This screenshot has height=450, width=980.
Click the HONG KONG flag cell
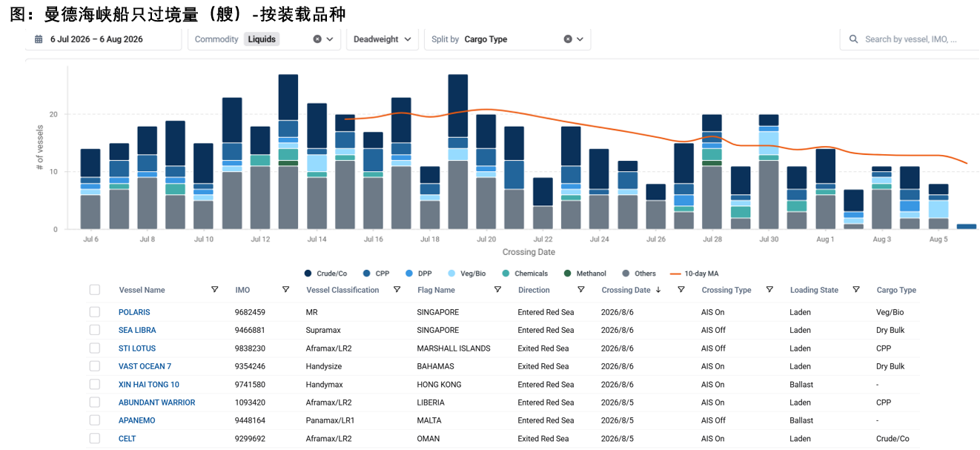tap(440, 384)
